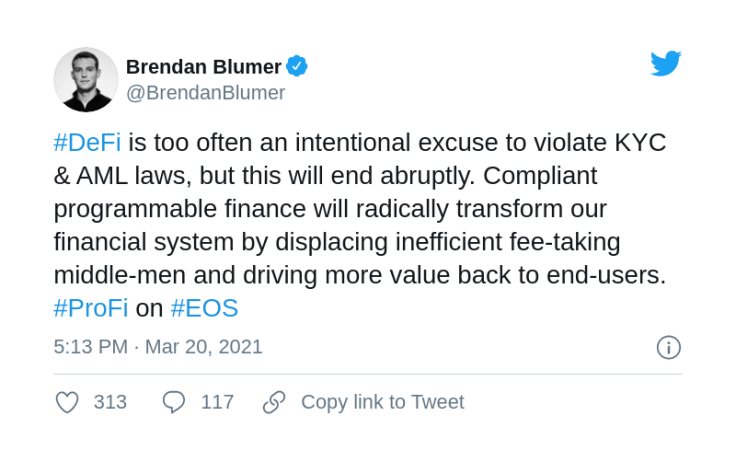
Task: Click the reply speech bubble icon
Action: (174, 402)
